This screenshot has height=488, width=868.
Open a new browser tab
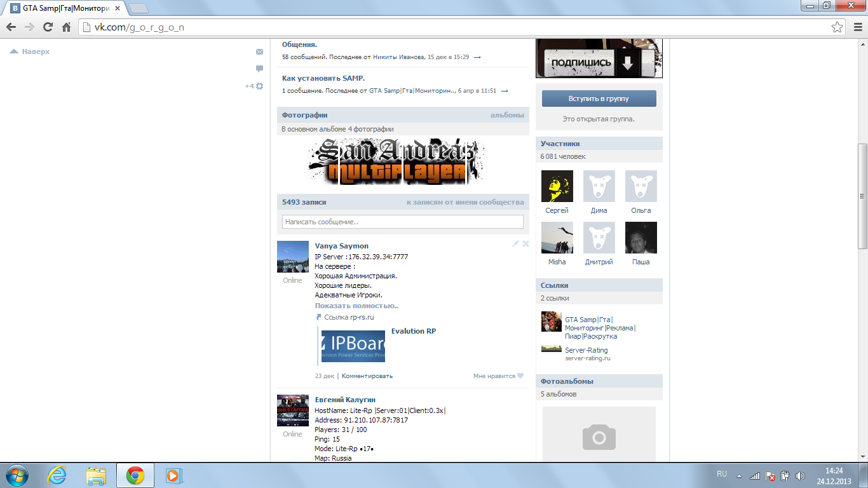pos(139,8)
